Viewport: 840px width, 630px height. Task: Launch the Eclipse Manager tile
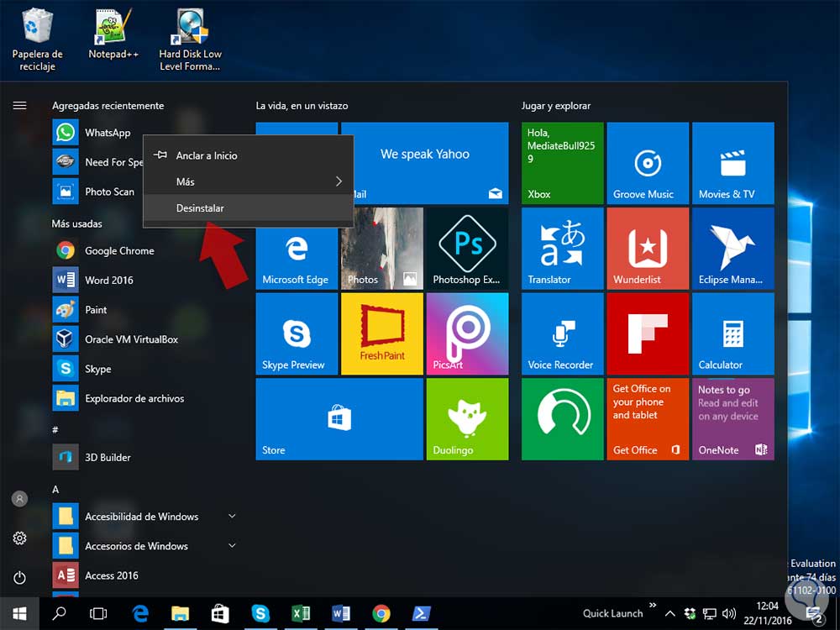click(x=732, y=249)
